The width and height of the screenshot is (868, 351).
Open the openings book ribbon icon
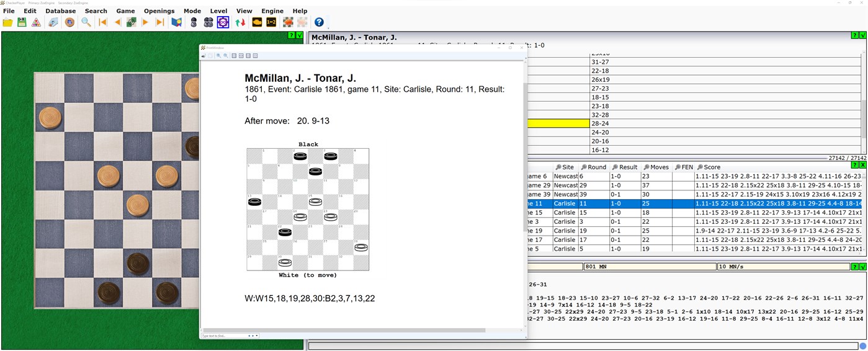177,22
